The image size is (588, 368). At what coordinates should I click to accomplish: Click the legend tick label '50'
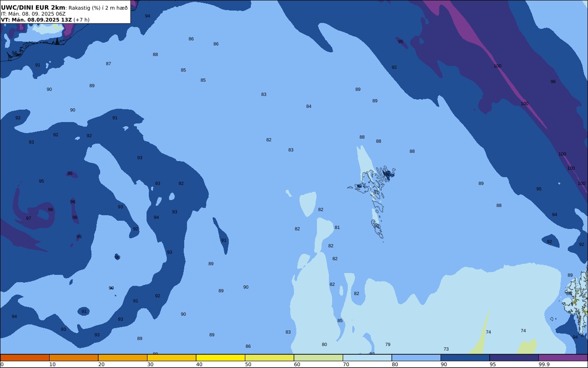click(248, 364)
